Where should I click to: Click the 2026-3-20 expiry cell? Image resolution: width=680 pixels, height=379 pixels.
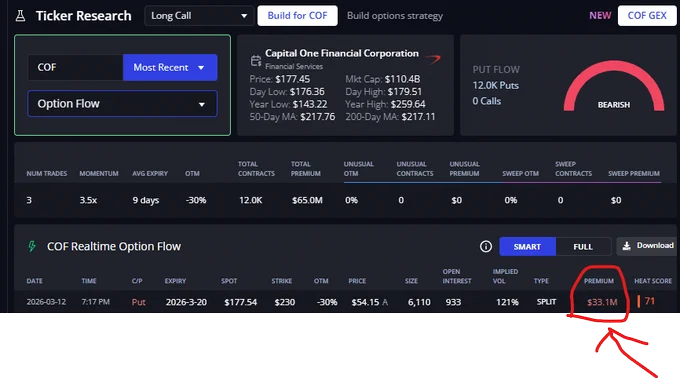coord(186,302)
